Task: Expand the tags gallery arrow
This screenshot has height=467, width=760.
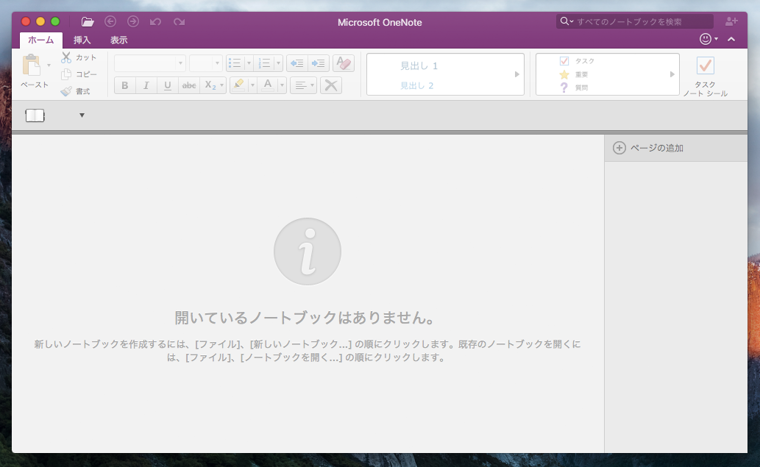Action: coord(672,74)
